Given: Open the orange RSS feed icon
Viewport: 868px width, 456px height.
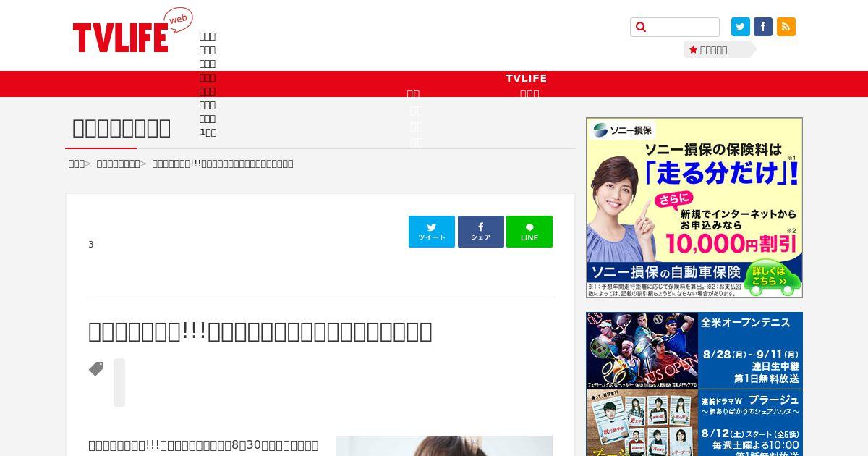Looking at the screenshot, I should (786, 27).
